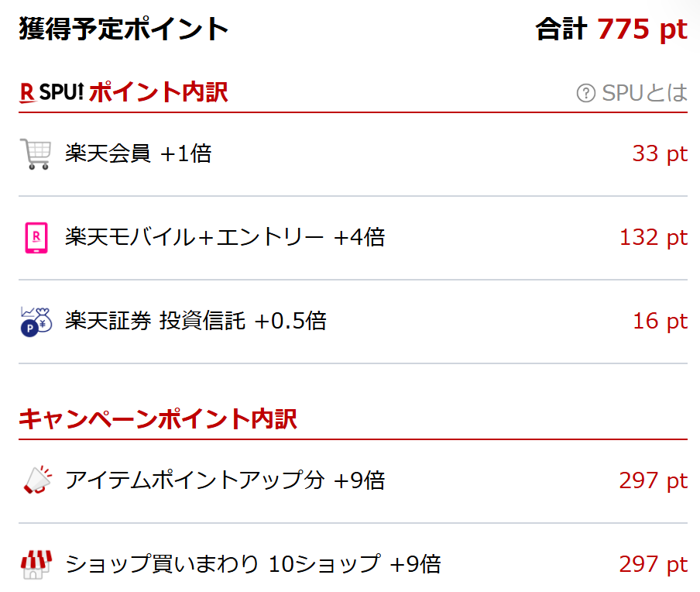Viewport: 700px width, 592px height.
Task: Click ショップ買いまわり 10ショップ +9倍 entry
Action: point(252,564)
